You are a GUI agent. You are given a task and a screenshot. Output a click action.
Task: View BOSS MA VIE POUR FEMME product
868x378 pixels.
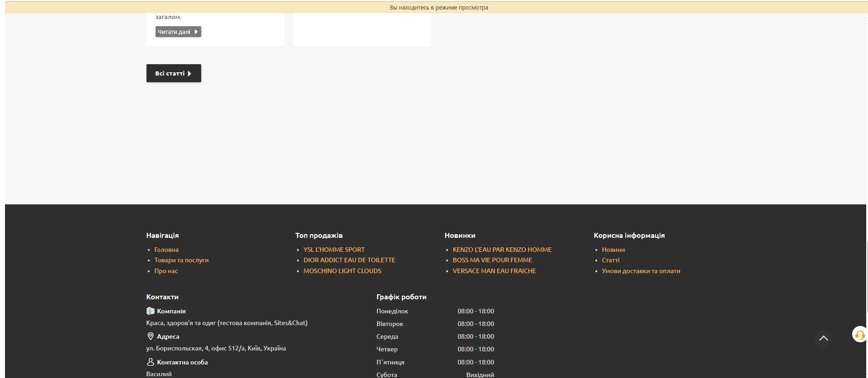(492, 260)
